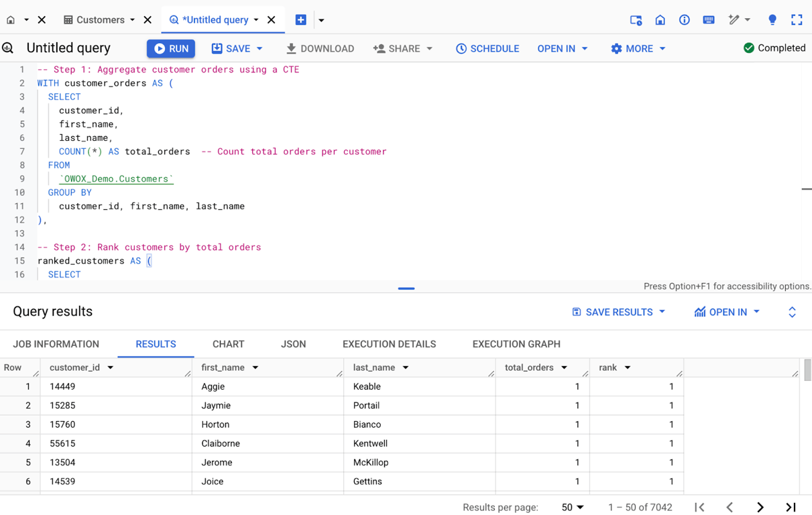812x515 pixels.
Task: Click line 7 COUNT(*) in editor
Action: tap(80, 152)
